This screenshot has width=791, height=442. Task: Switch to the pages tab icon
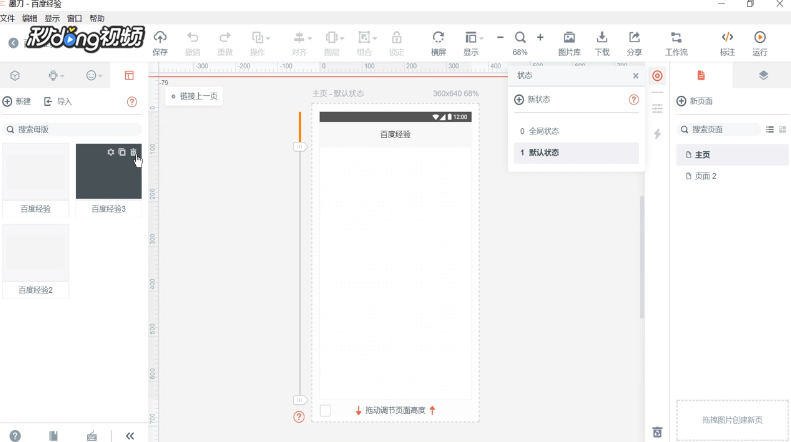pyautogui.click(x=701, y=76)
